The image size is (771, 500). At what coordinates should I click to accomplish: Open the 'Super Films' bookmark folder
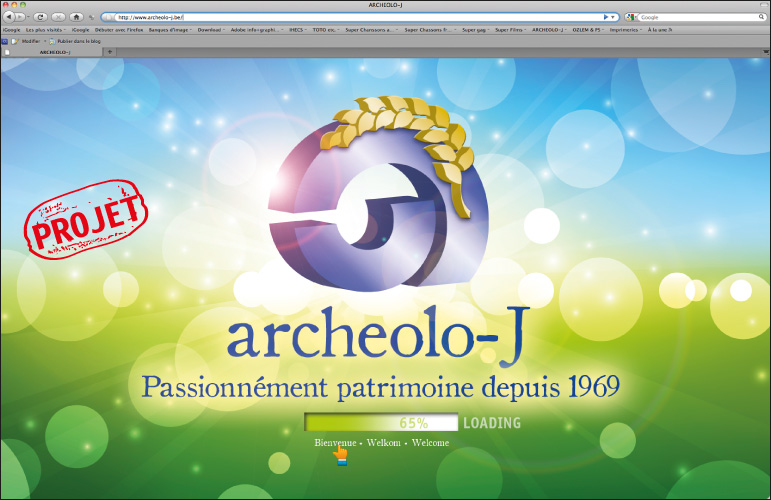coord(510,30)
